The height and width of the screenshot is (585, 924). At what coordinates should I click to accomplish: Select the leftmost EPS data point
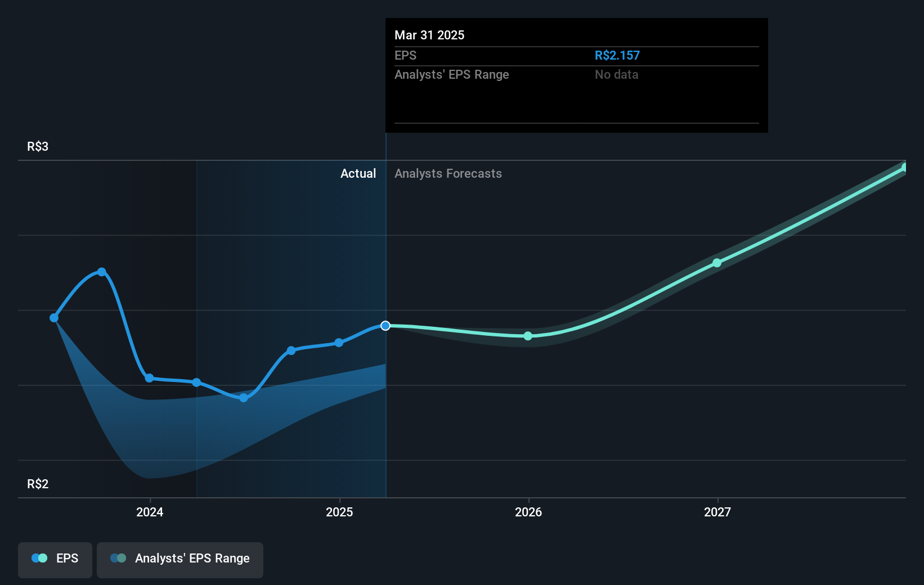click(54, 318)
